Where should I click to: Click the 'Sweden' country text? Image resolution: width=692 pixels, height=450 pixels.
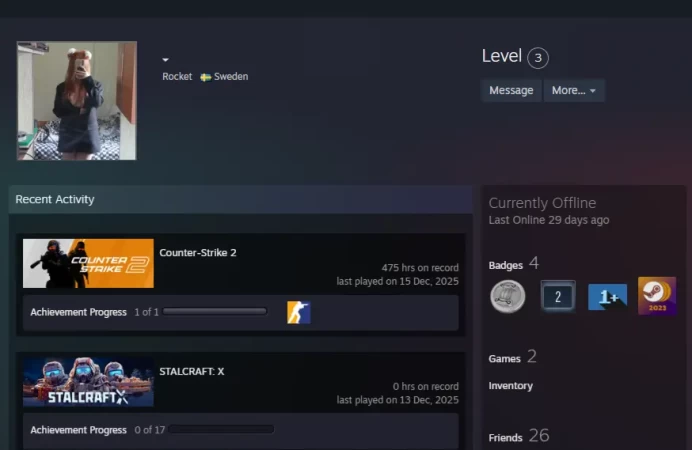pos(231,77)
